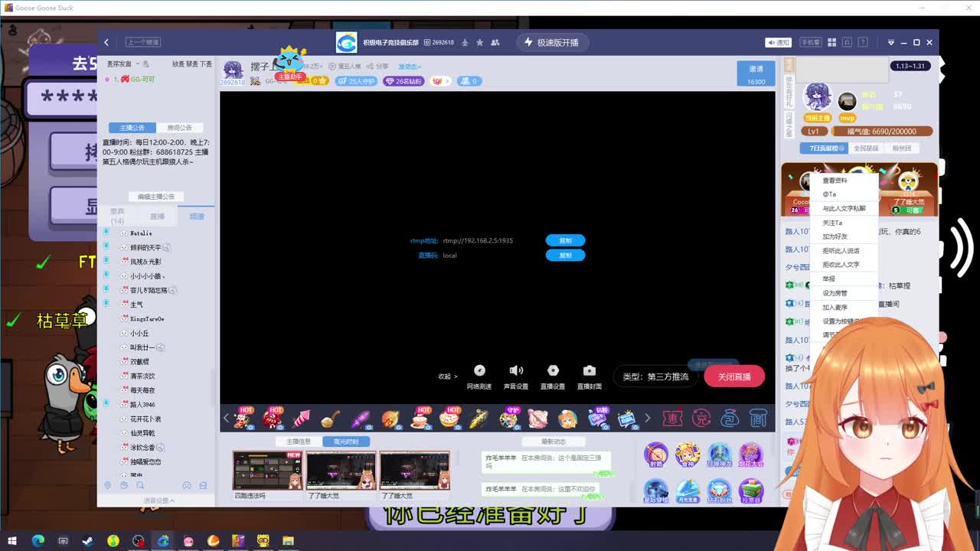This screenshot has width=980, height=551.
Task: Click the 直播封面 camera icon to change cover
Action: pos(589,370)
